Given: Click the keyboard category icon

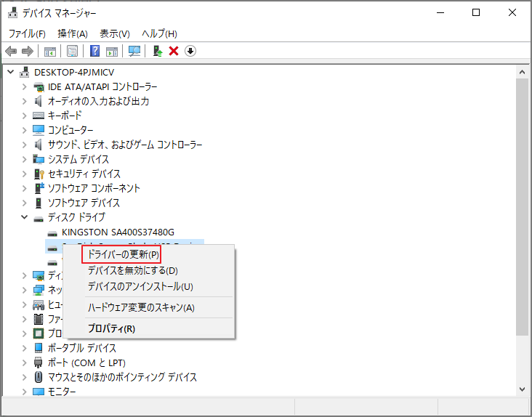Looking at the screenshot, I should [39, 116].
